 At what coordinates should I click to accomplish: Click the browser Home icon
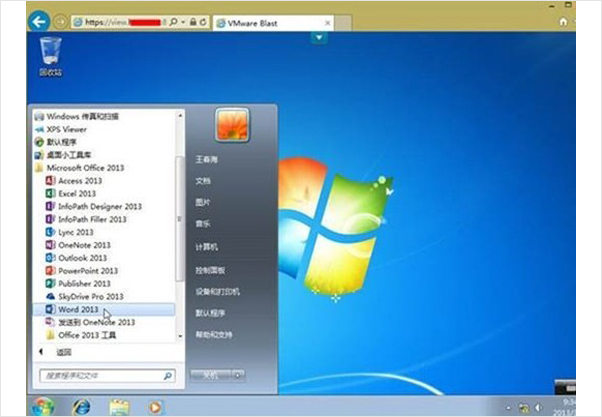pos(563,22)
